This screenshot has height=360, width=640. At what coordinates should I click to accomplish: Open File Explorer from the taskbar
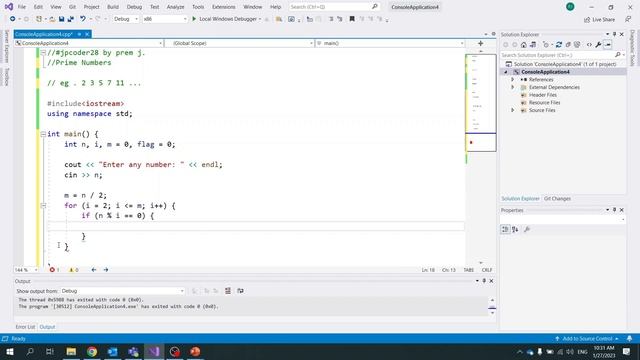coord(71,351)
